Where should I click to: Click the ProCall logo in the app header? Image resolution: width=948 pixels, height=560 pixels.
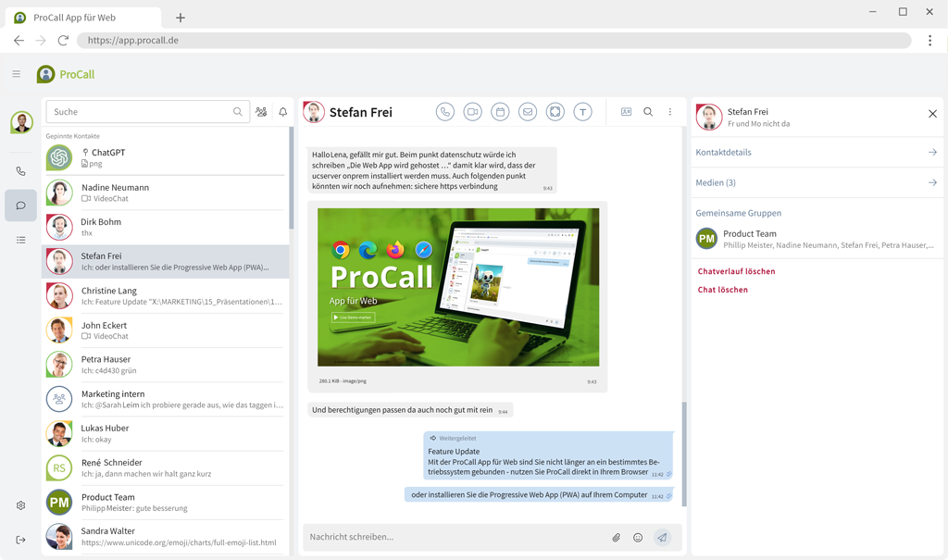pyautogui.click(x=66, y=74)
